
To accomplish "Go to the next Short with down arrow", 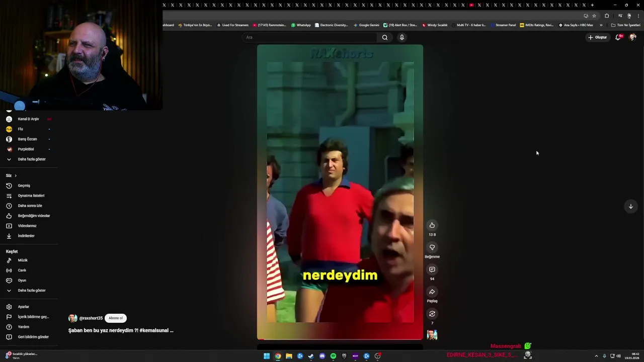I will coord(630,206).
